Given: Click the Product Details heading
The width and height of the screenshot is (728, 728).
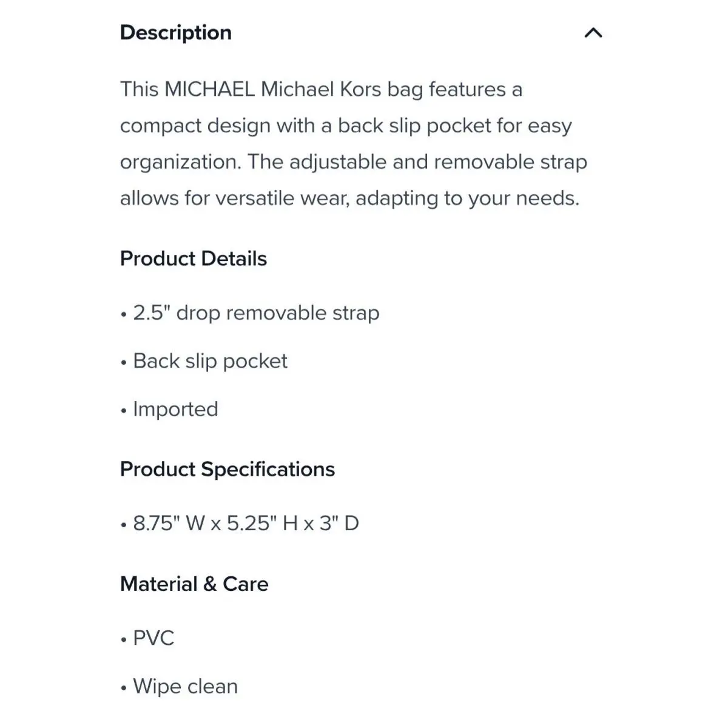Looking at the screenshot, I should coord(194,258).
